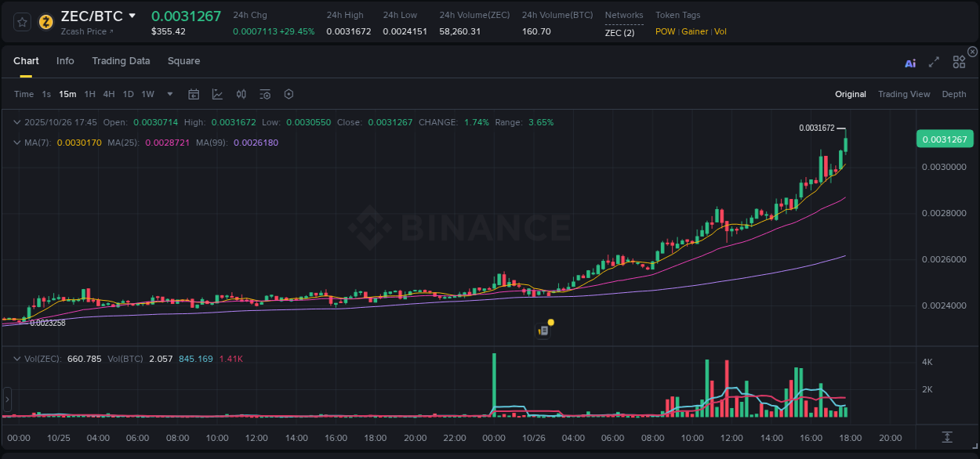Select the candlestick display icon
Image resolution: width=980 pixels, height=459 pixels.
[x=241, y=94]
